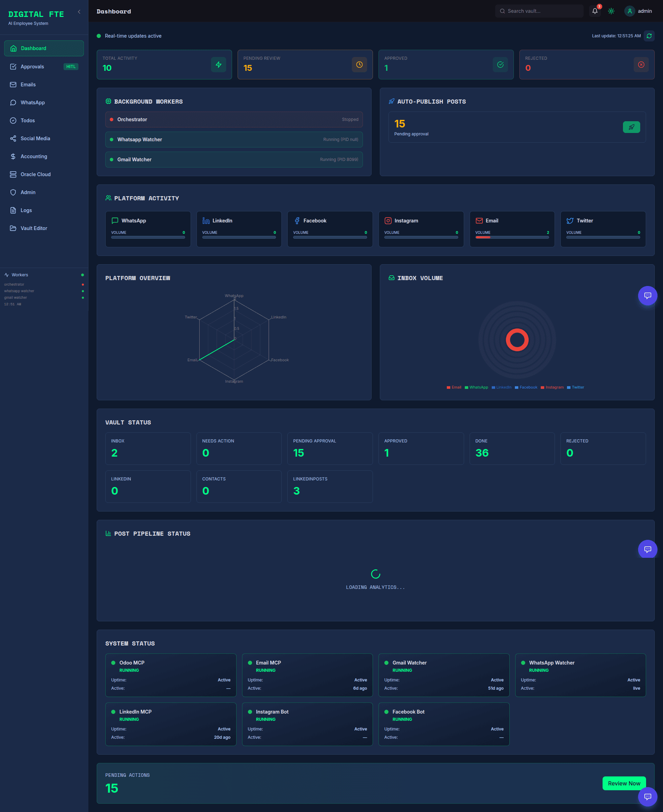Screen dimensions: 663x812
Task: Toggle LinkedIn in Inbox Volume legend
Action: point(501,387)
